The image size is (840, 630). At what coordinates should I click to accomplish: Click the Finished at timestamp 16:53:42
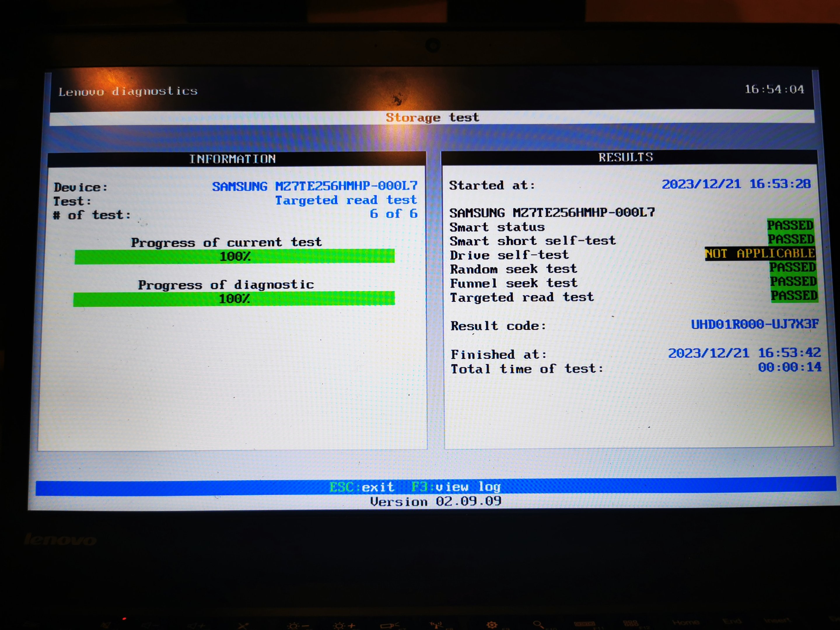pyautogui.click(x=745, y=353)
